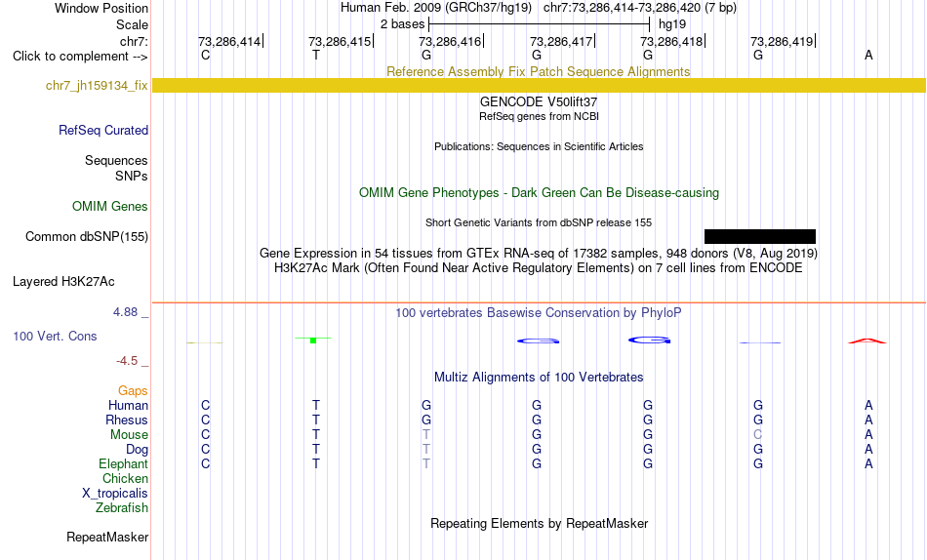Screen dimensions: 927x560
Task: Select the Mouse species row label
Action: point(129,435)
